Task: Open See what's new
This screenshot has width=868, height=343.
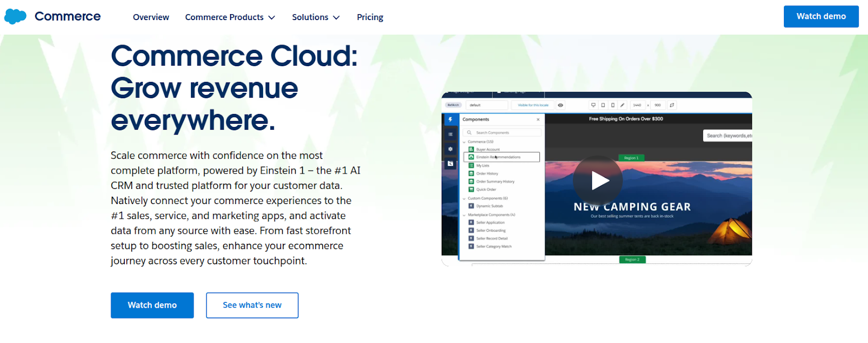Action: 252,305
